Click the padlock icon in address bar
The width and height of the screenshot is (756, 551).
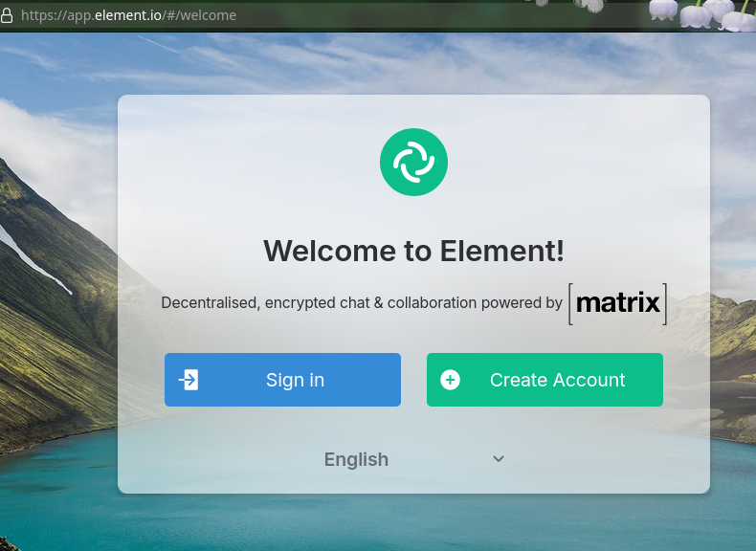[x=7, y=15]
